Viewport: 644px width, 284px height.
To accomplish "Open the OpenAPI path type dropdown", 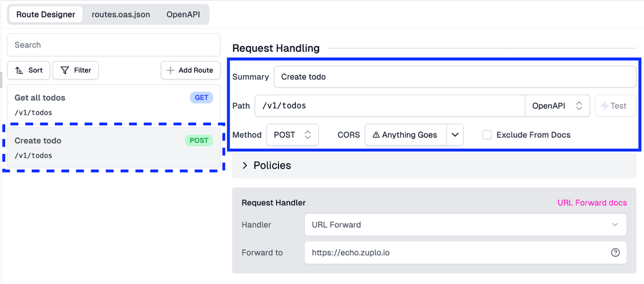I will tap(557, 106).
